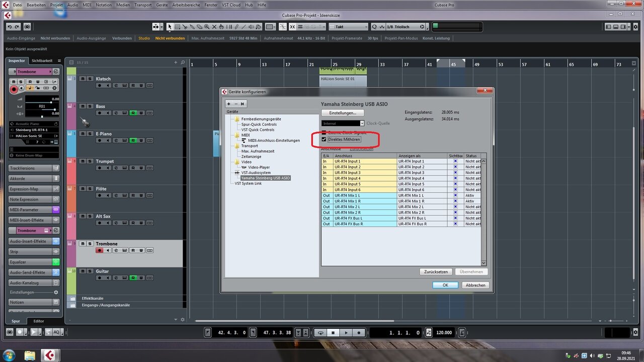Select the Mute X tool
This screenshot has width=644, height=362.
(214, 27)
